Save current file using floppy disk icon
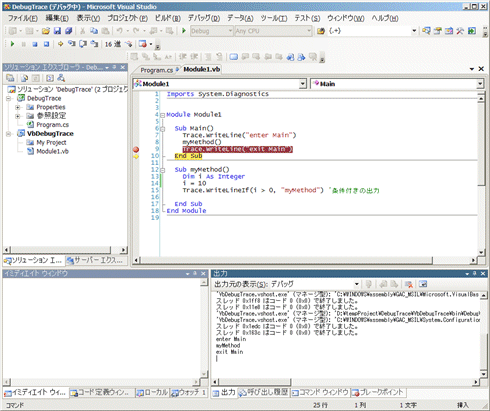This screenshot has width=490, height=411. point(57,31)
